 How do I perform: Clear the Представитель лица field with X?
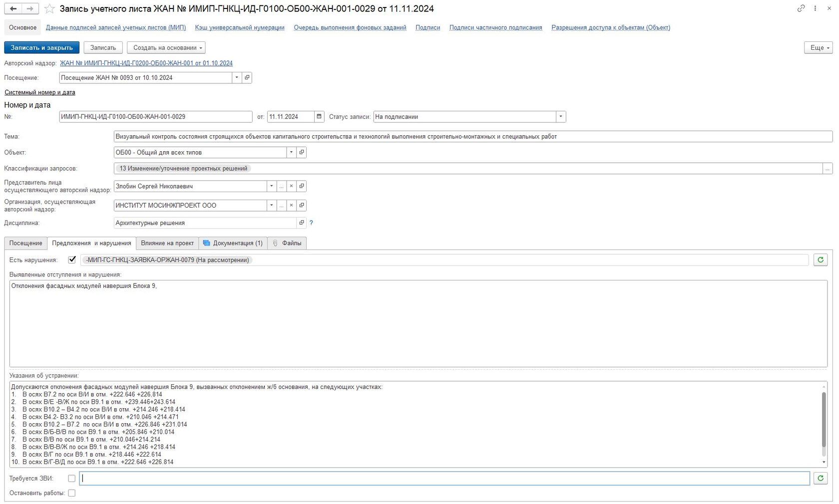291,186
